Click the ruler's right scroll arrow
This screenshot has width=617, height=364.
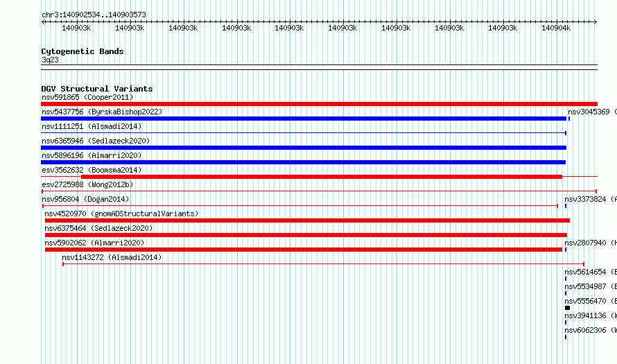coord(596,21)
